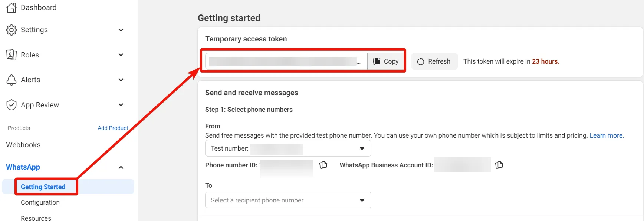The width and height of the screenshot is (644, 221).
Task: Click the Roles badge icon
Action: pos(11,55)
